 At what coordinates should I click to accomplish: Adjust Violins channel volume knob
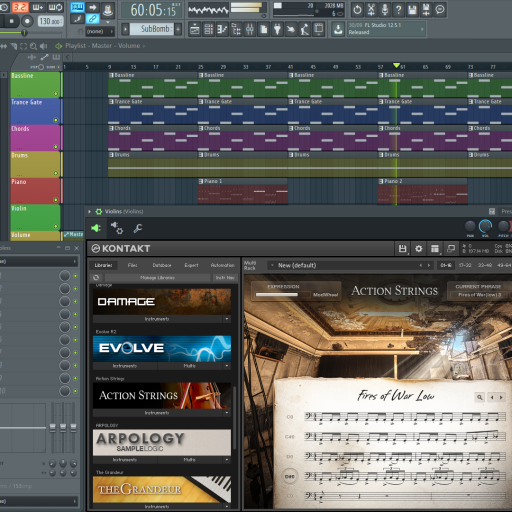(485, 226)
